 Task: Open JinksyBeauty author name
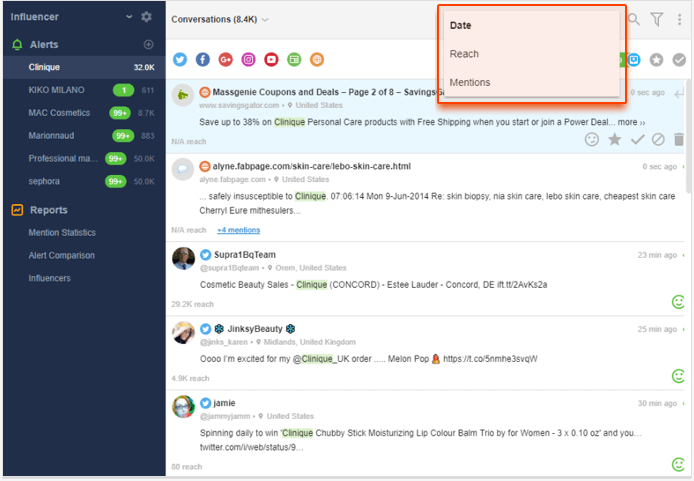pyautogui.click(x=255, y=329)
